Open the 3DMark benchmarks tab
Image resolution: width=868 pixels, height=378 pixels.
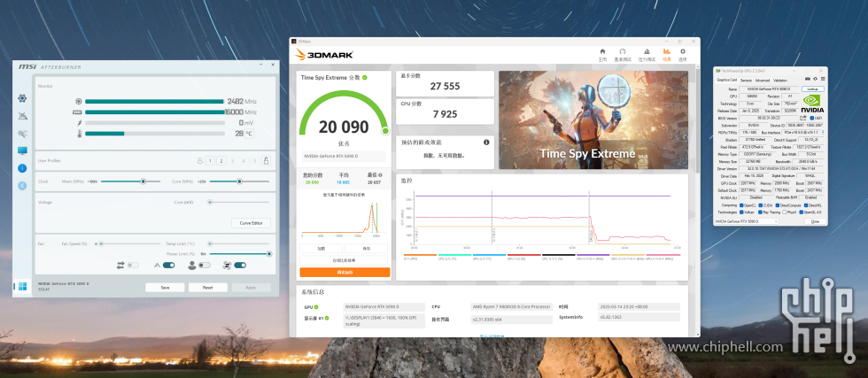[x=623, y=55]
